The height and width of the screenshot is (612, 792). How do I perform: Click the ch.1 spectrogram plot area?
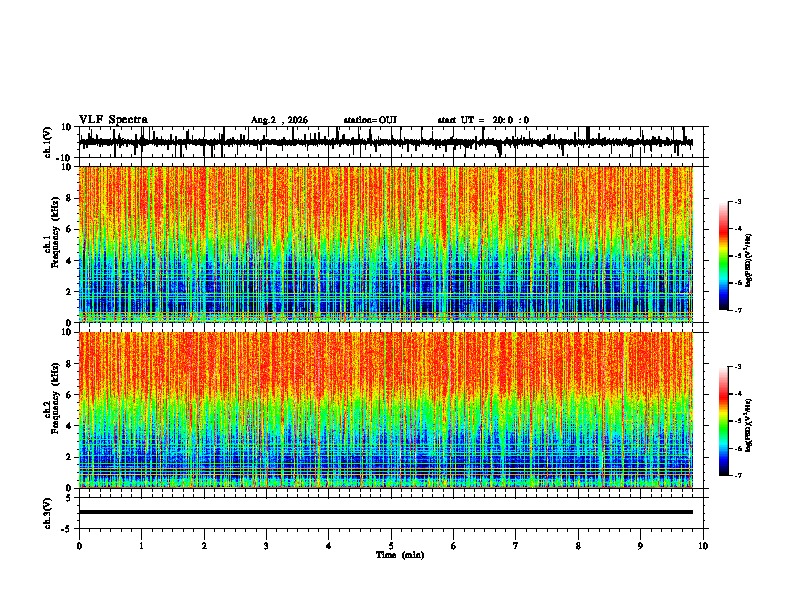pos(385,244)
